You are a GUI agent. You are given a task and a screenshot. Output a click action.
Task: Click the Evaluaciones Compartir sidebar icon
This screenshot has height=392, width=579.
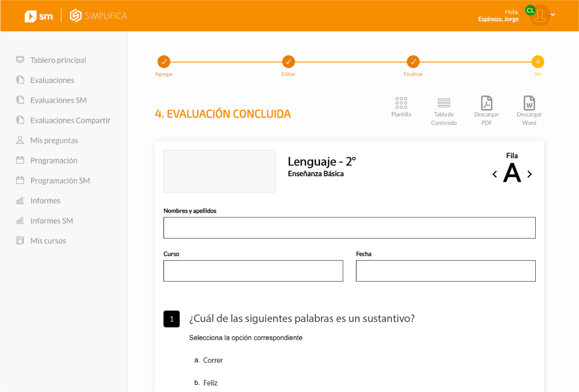click(x=20, y=120)
